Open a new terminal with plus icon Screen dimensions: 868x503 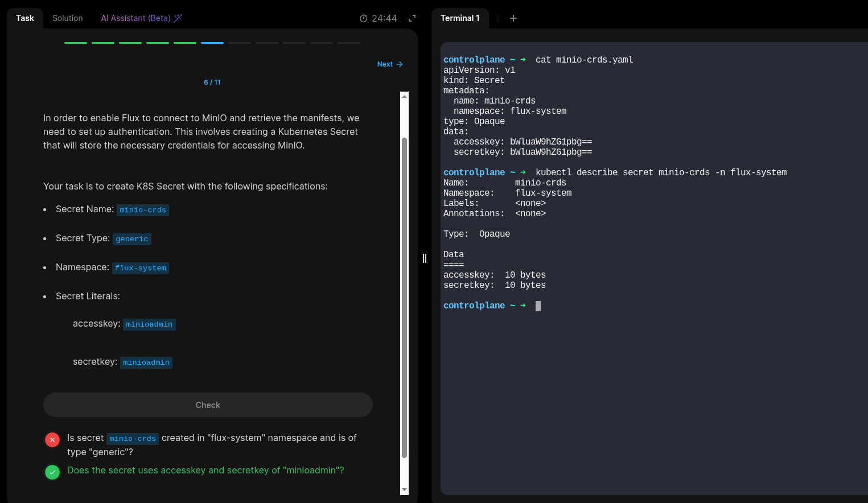click(513, 18)
